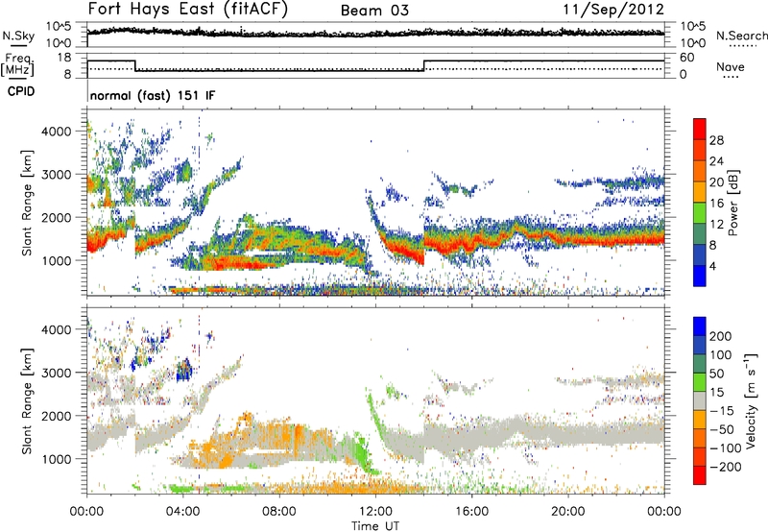Select the '1000' tick on the velocity panel
This screenshot has height=532, width=768.
click(56, 459)
